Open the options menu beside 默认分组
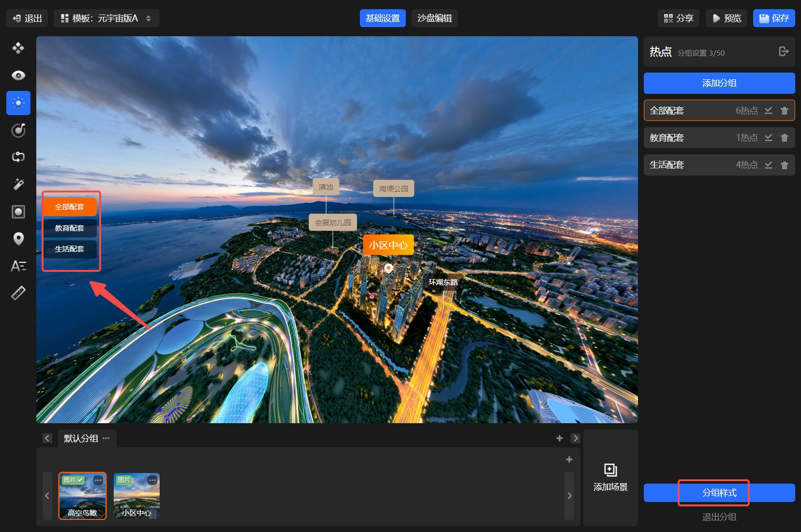The width and height of the screenshot is (801, 532). click(x=106, y=438)
